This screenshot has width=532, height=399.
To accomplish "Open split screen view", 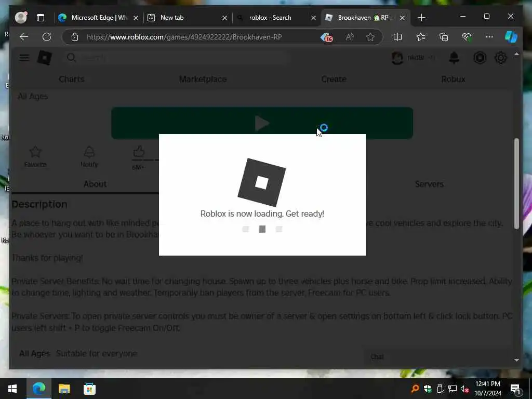I will [397, 37].
